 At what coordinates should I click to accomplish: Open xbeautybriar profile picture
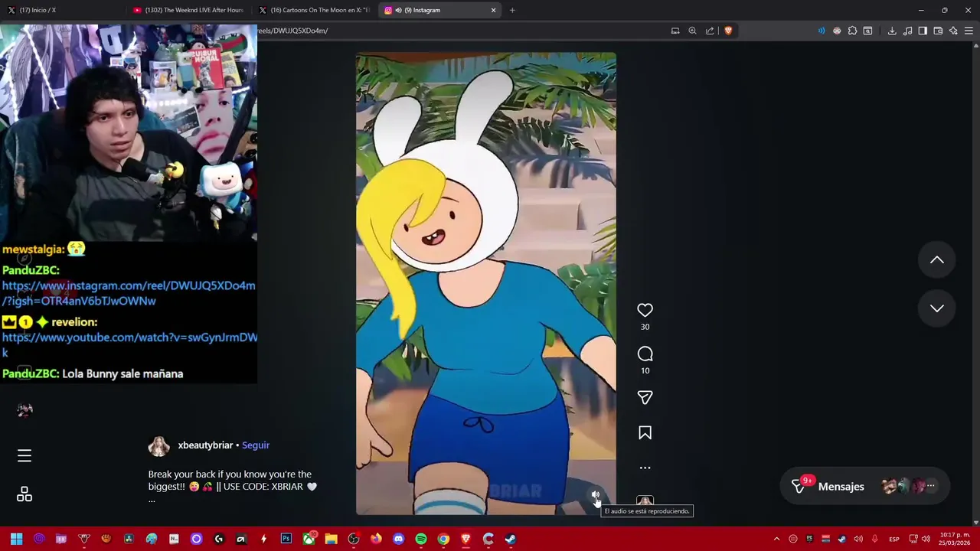158,445
